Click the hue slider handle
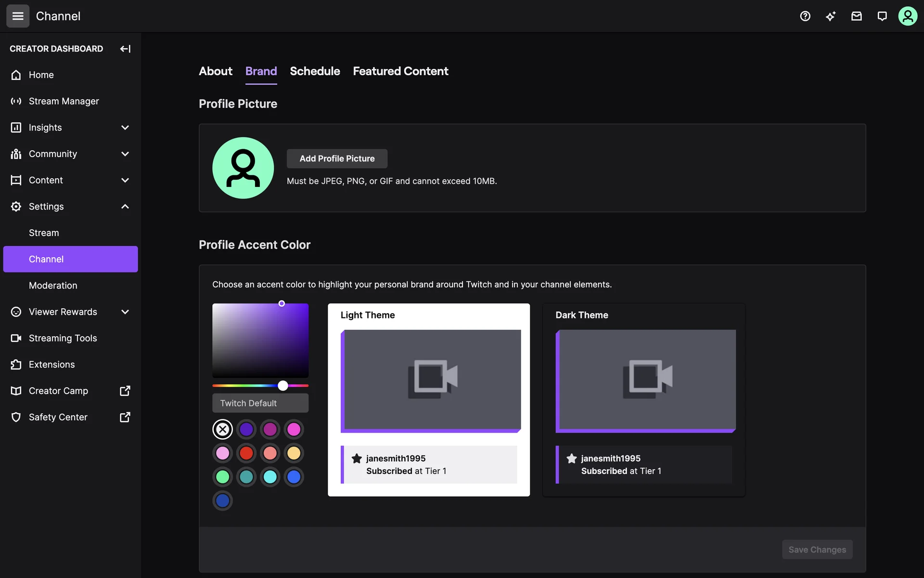The width and height of the screenshot is (924, 578). click(x=283, y=385)
